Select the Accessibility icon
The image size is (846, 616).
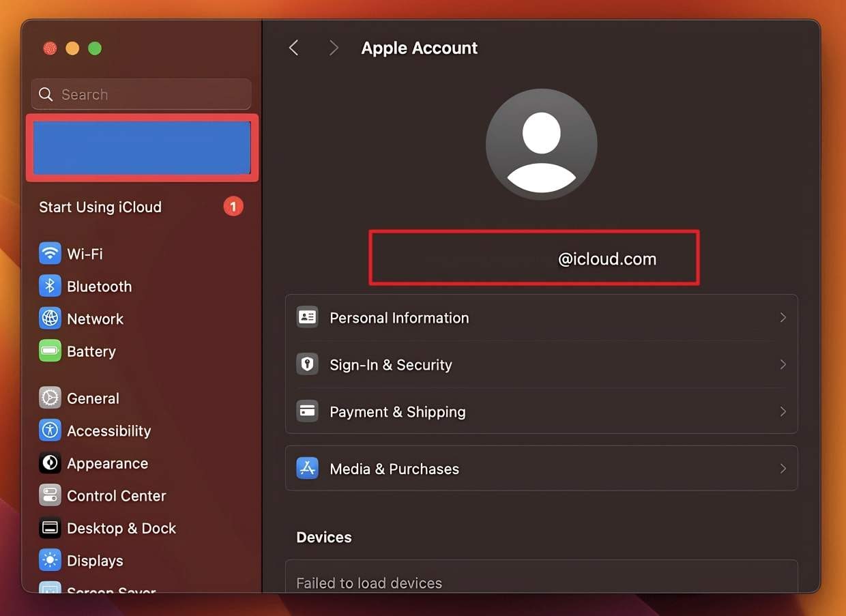click(x=50, y=430)
